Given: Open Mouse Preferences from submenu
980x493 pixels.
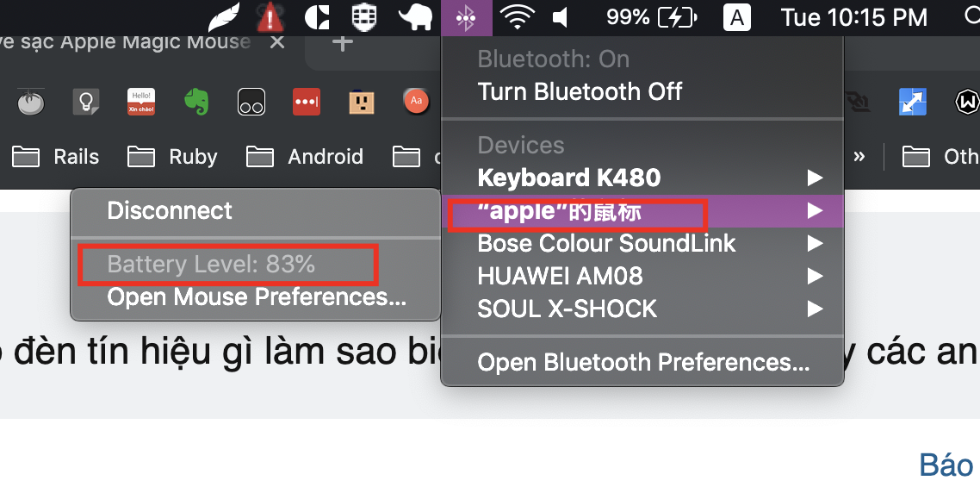Looking at the screenshot, I should [256, 297].
